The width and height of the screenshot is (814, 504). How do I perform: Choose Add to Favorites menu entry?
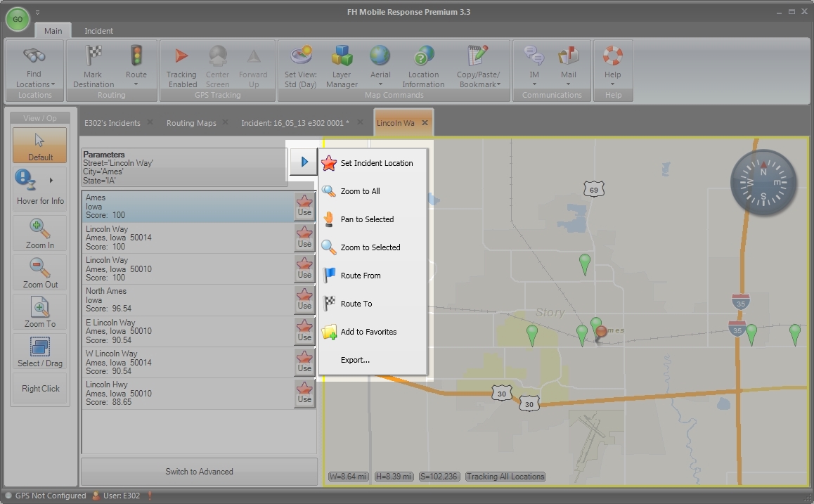click(373, 332)
